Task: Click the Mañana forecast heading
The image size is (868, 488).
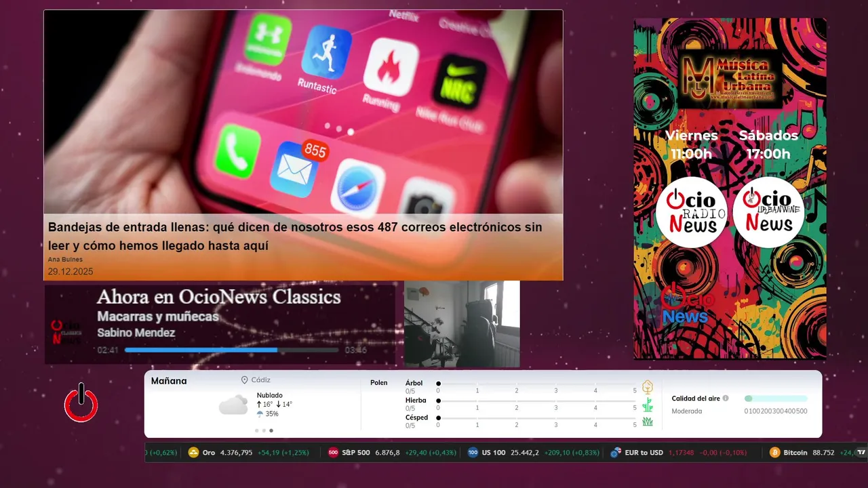Action: point(169,381)
